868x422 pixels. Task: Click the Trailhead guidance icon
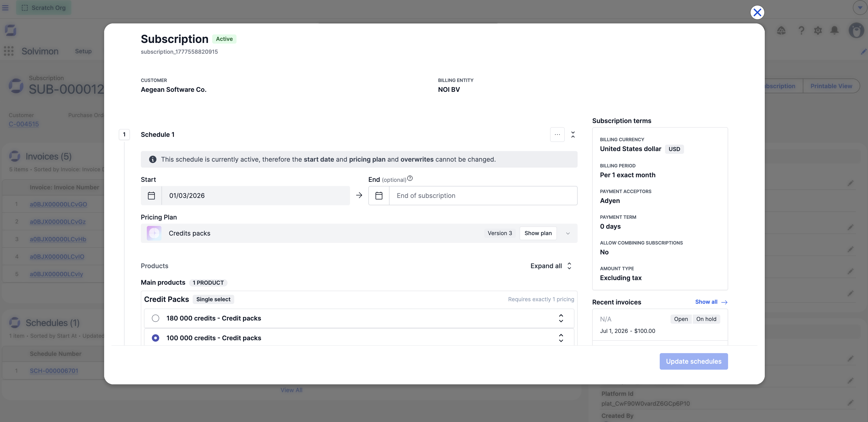[781, 31]
